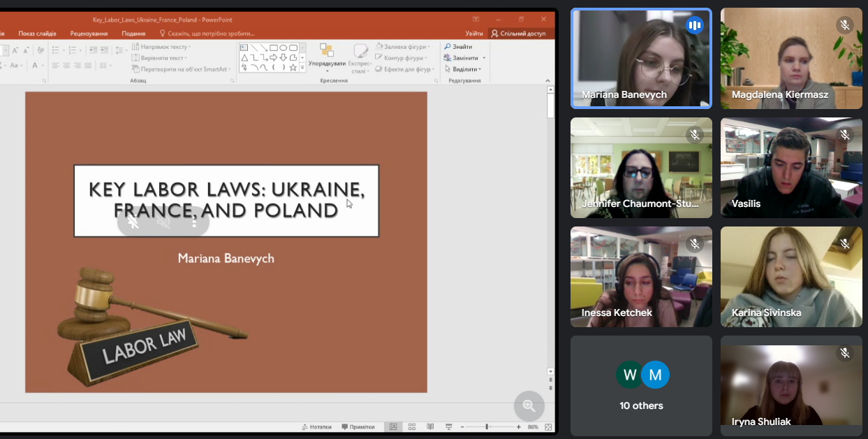Zoom in with plus button
The height and width of the screenshot is (439, 868).
[x=519, y=426]
